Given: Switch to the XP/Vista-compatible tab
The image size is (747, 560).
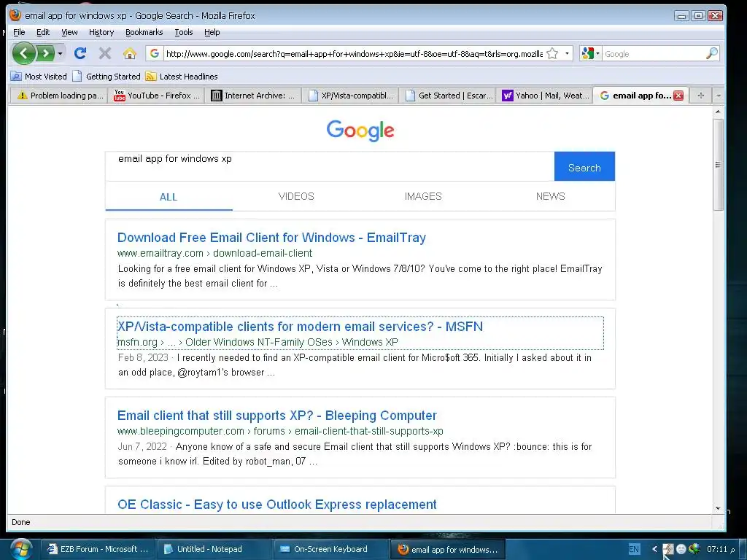Looking at the screenshot, I should (x=351, y=96).
